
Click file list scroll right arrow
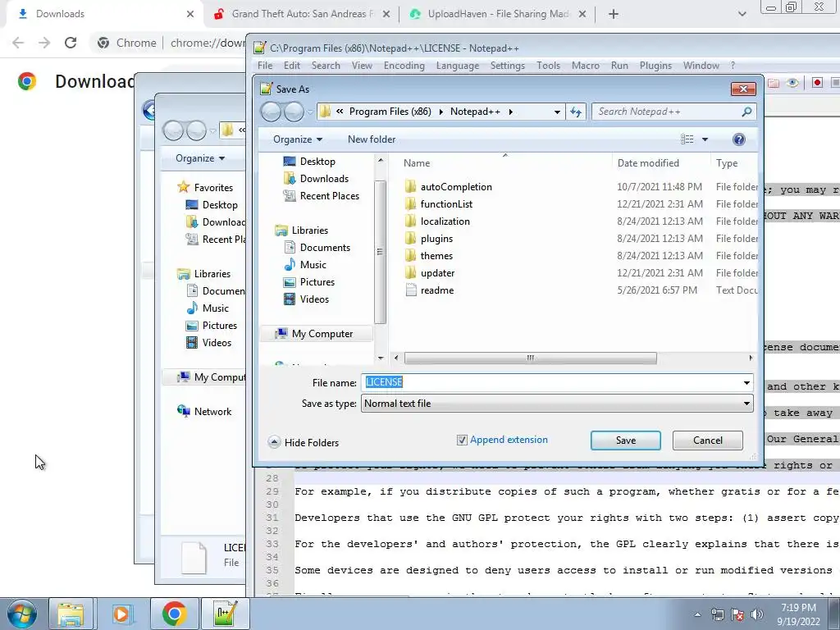751,358
